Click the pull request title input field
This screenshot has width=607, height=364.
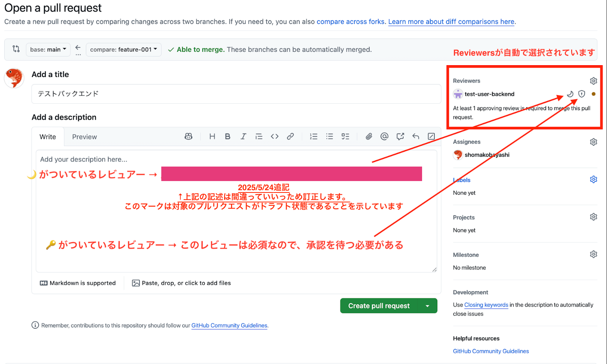[x=236, y=94]
